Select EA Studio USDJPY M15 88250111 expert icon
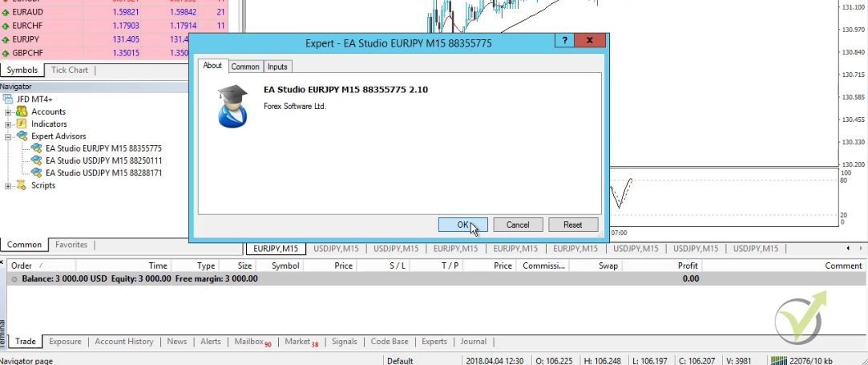The width and height of the screenshot is (868, 365). pyautogui.click(x=37, y=160)
